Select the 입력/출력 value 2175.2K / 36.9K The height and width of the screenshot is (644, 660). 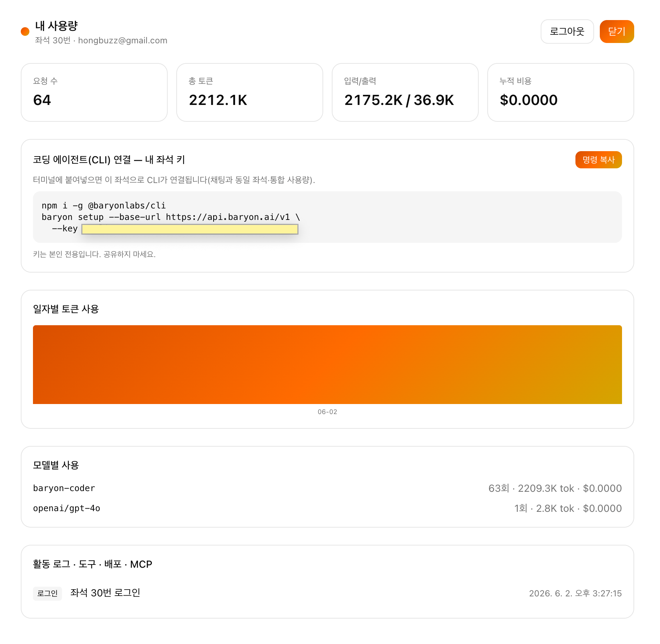point(399,100)
